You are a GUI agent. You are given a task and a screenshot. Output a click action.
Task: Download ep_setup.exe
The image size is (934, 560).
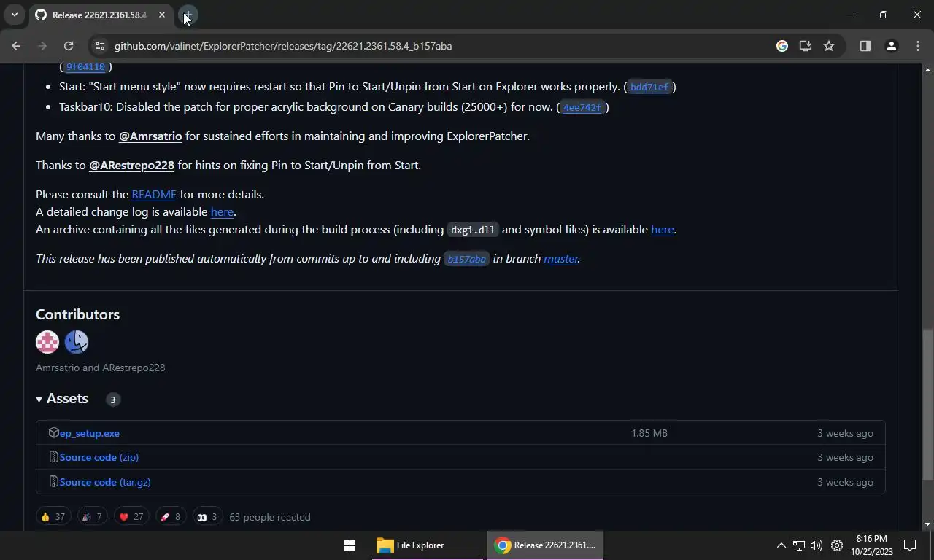[90, 433]
